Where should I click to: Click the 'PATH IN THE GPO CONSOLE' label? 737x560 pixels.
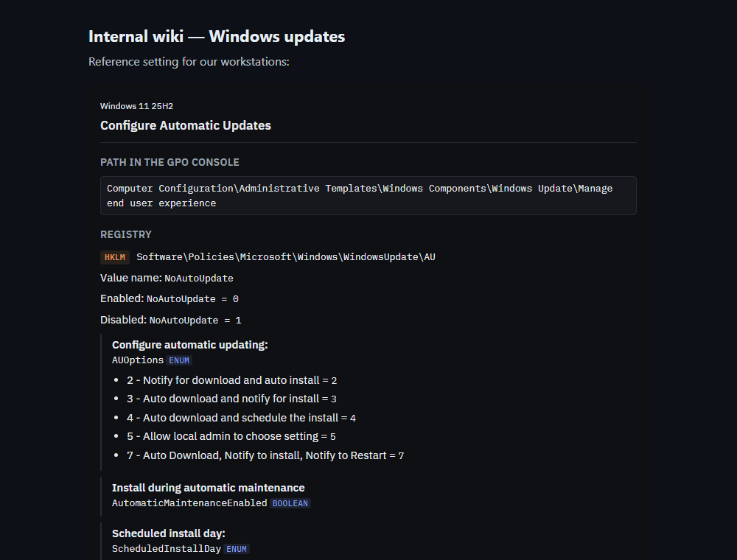[x=170, y=162]
